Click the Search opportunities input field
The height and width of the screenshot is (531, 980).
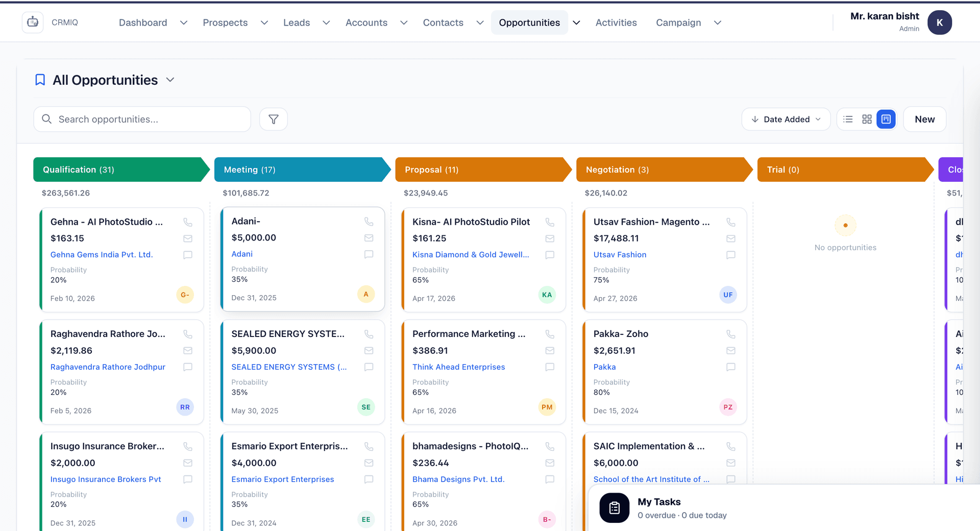[x=142, y=119]
